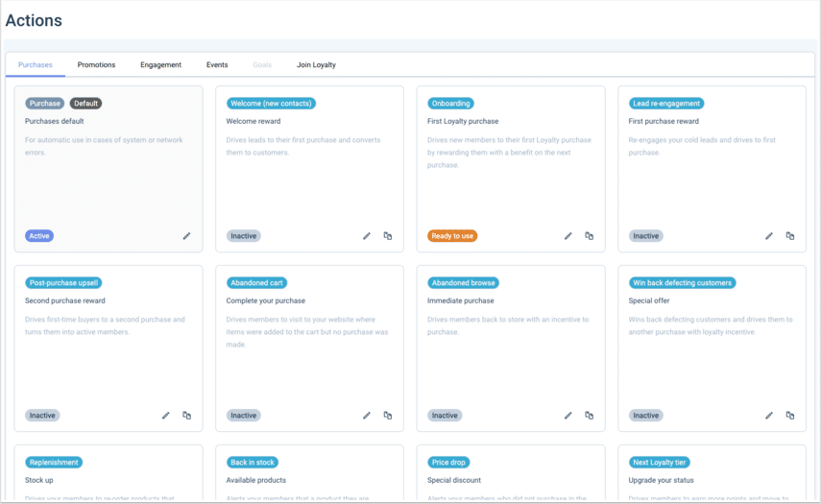Duplicate the Second purchase reward action
The height and width of the screenshot is (504, 821).
(x=186, y=416)
